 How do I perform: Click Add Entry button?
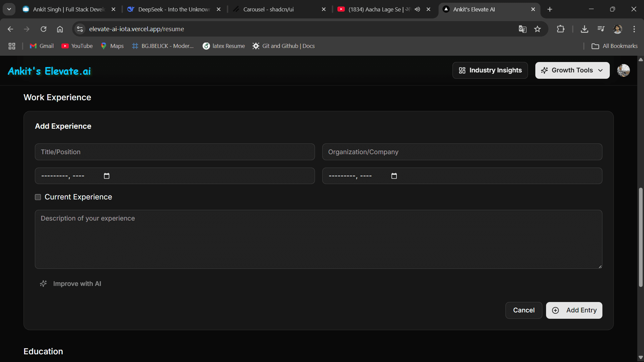(x=574, y=310)
